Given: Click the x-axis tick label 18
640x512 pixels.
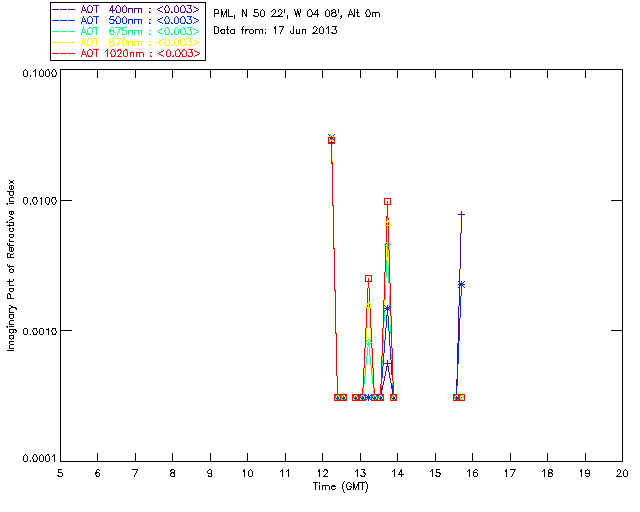Looking at the screenshot, I should [x=547, y=473].
